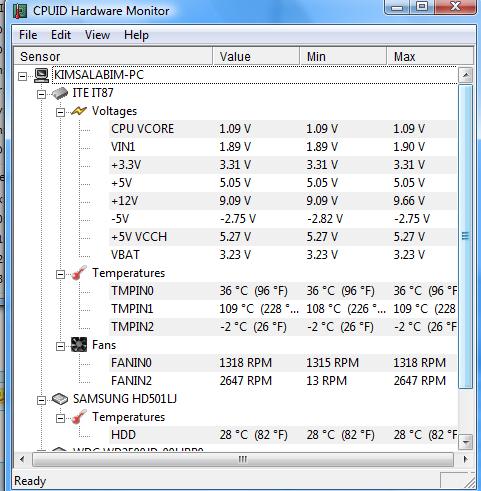481x491 pixels.
Task: Click the lightning bolt Voltages icon
Action: [x=79, y=111]
